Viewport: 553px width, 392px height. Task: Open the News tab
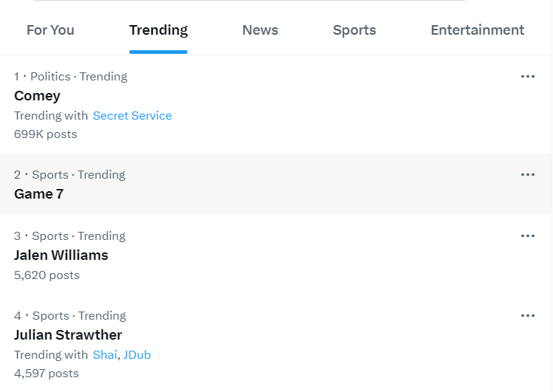(260, 30)
